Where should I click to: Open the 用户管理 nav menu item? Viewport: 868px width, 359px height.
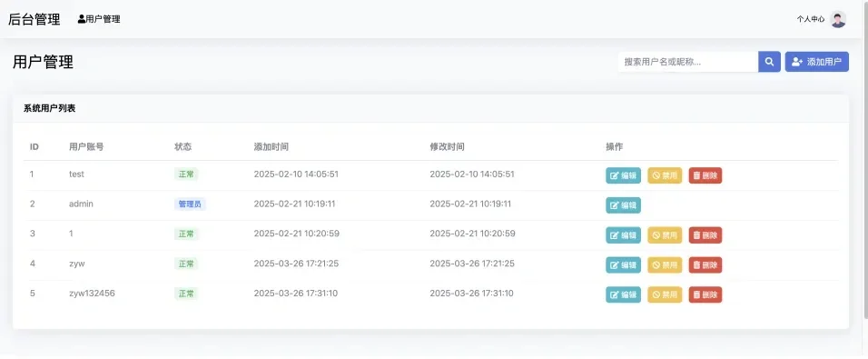click(x=99, y=19)
